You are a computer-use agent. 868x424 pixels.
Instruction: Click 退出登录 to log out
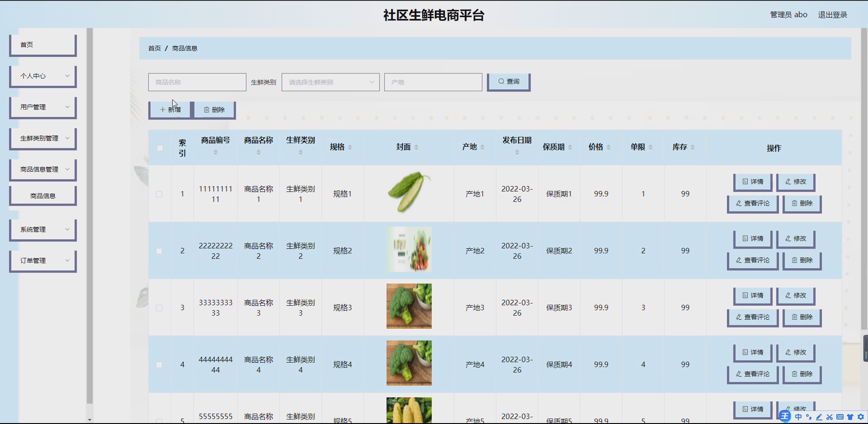click(833, 14)
